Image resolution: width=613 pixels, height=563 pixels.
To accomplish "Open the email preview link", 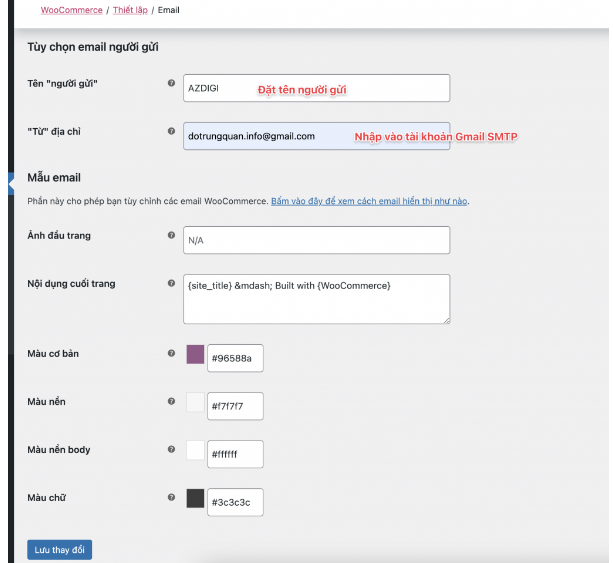I will (x=369, y=201).
